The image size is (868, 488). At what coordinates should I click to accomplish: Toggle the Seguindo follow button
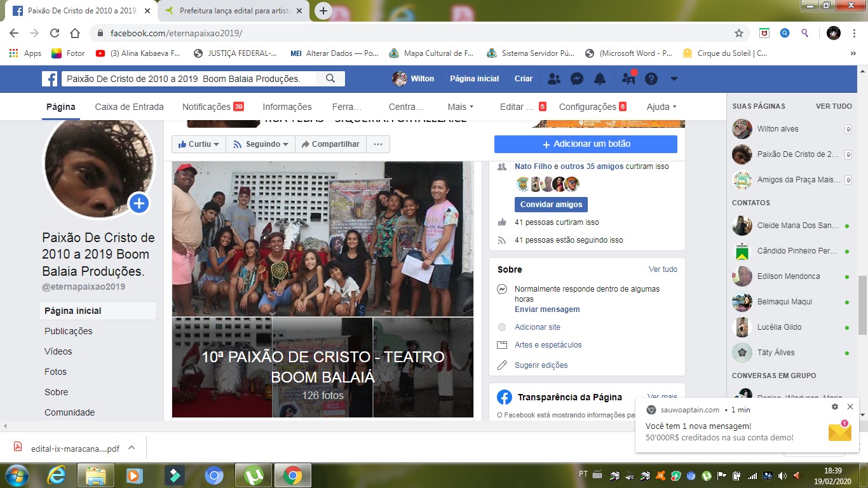261,144
